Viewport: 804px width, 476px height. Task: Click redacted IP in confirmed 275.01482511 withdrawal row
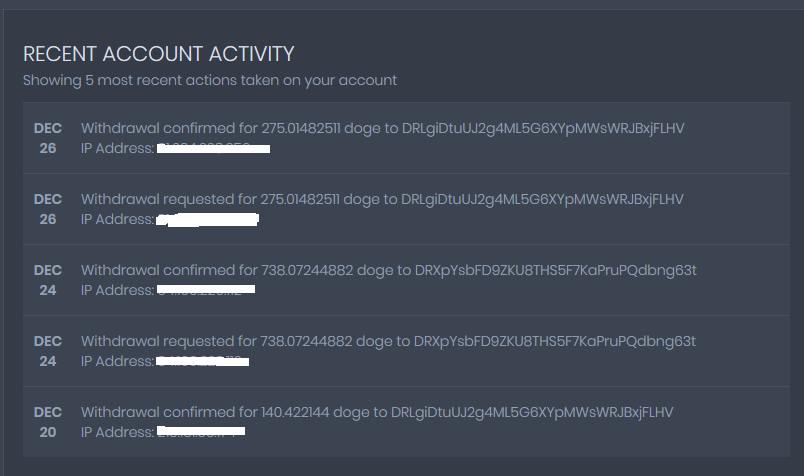click(x=214, y=149)
